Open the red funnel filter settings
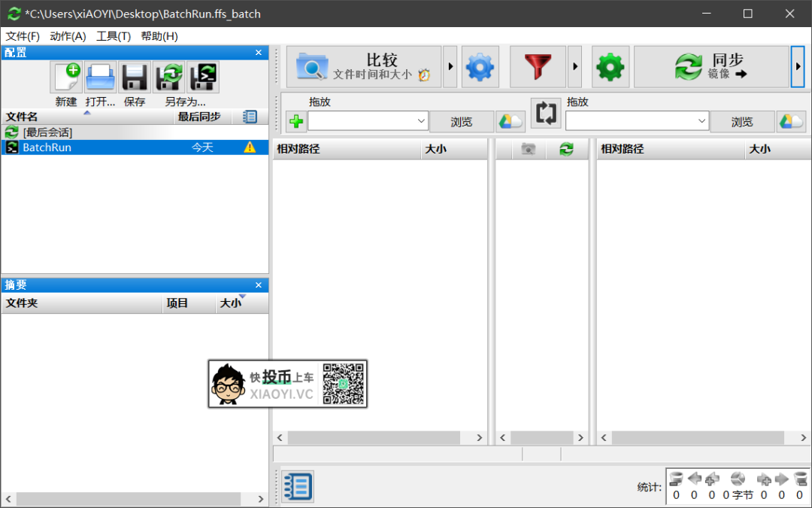 (x=538, y=67)
